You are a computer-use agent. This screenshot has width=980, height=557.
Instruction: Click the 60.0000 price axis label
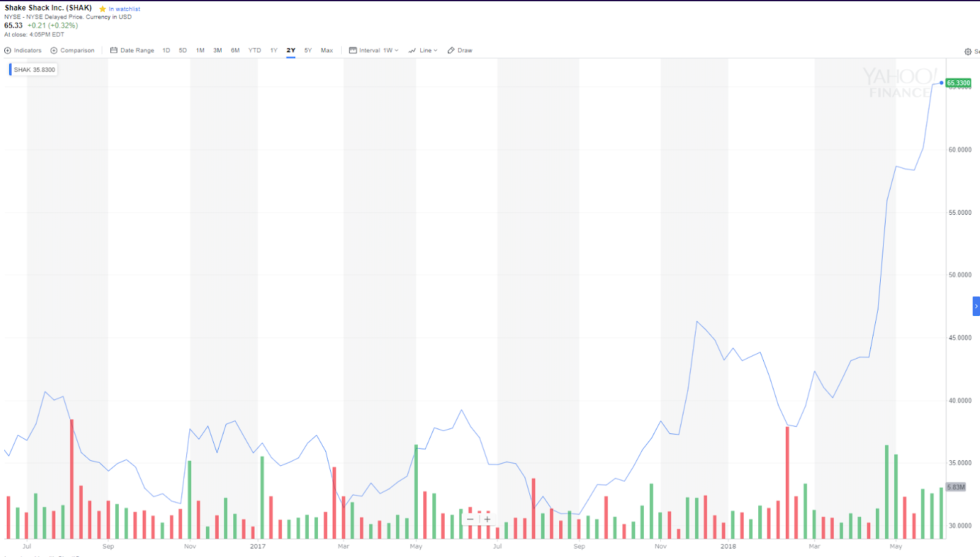[960, 150]
